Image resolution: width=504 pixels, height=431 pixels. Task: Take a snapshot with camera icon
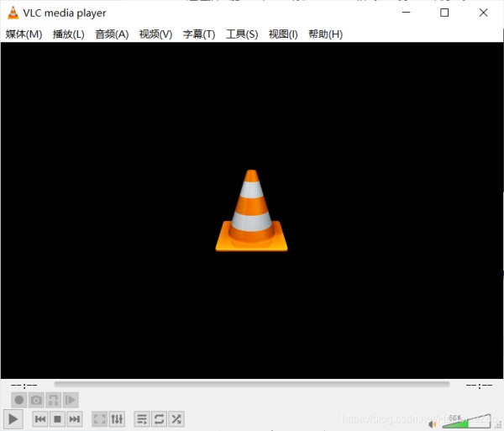tap(36, 400)
